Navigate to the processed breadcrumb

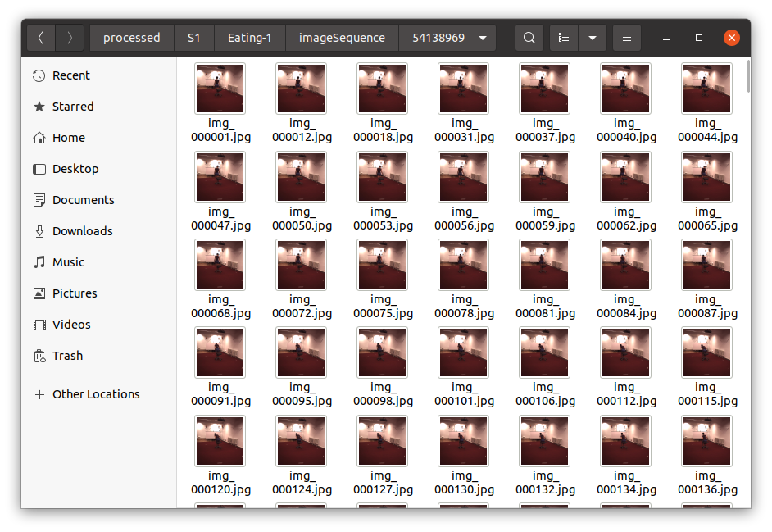(131, 38)
